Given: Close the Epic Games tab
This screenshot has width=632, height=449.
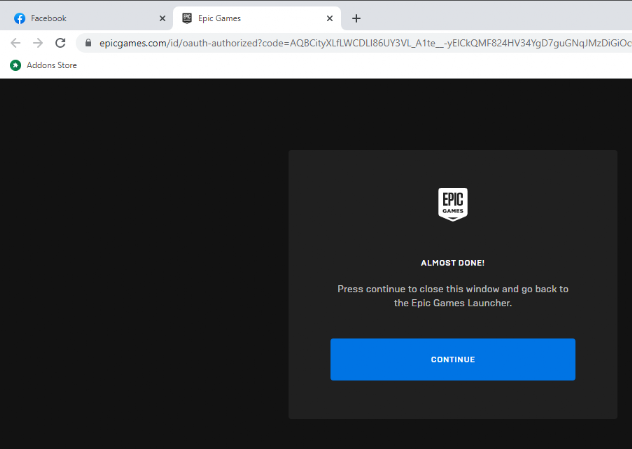Looking at the screenshot, I should [x=330, y=19].
